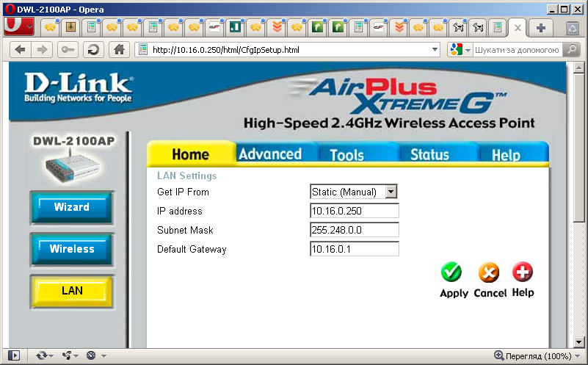
Task: Switch to the tab with the teal bar-chart icon
Action: tap(235, 27)
